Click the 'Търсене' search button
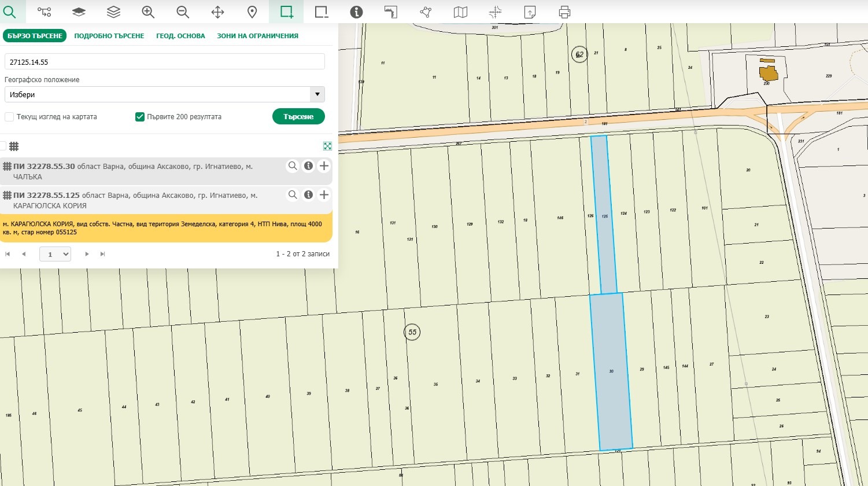The height and width of the screenshot is (486, 868). click(298, 116)
